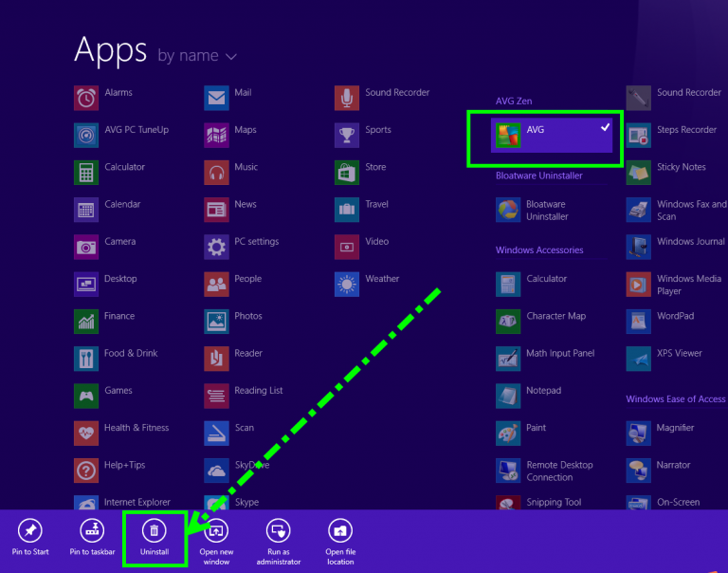728x573 pixels.
Task: Open the 'by name' sort dropdown
Action: [197, 56]
